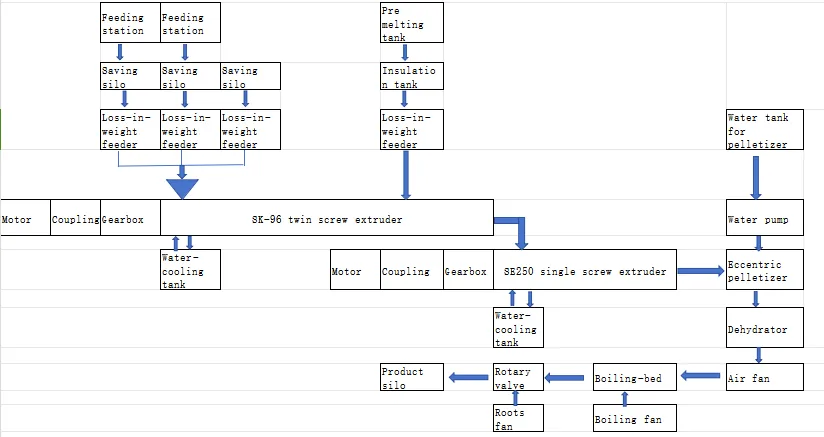This screenshot has width=824, height=437.
Task: Select the Pre melting tank box
Action: tap(412, 23)
